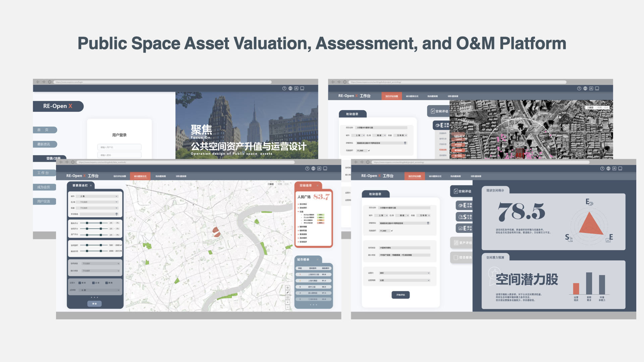Screen dimensions: 644x362
Task: Click map layers icon above pencil
Action: tap(287, 288)
